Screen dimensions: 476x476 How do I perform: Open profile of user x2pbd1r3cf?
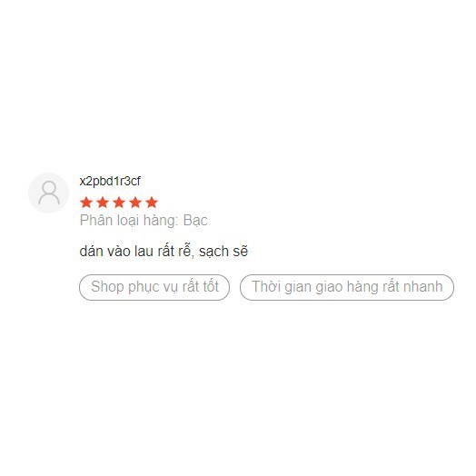tap(110, 182)
